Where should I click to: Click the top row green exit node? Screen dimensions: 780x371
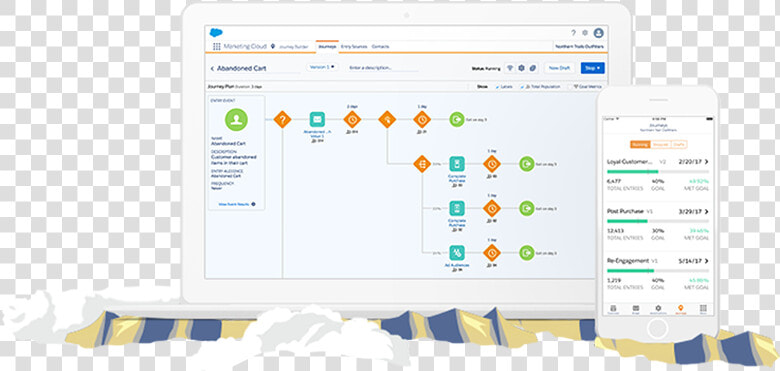(457, 119)
